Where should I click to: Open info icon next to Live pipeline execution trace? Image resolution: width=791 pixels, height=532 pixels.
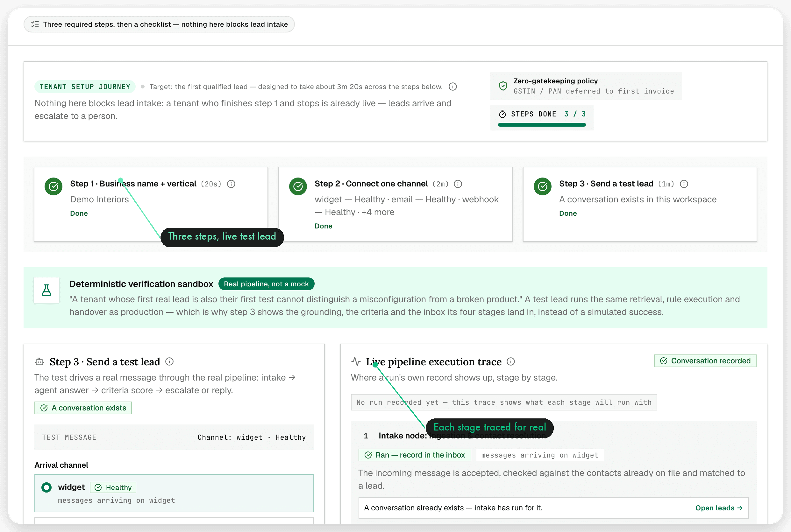[x=510, y=362]
